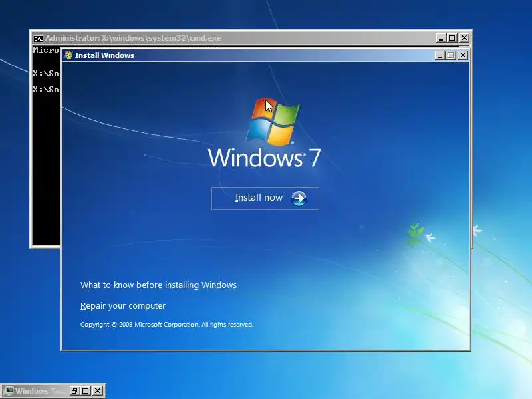Minimize the Install Windows window
This screenshot has width=532, height=399.
(x=440, y=55)
